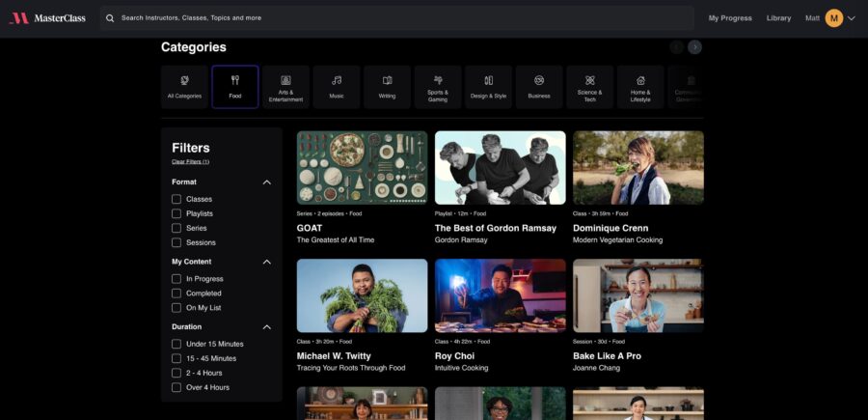
Task: Check the In Progress filter
Action: (x=176, y=279)
